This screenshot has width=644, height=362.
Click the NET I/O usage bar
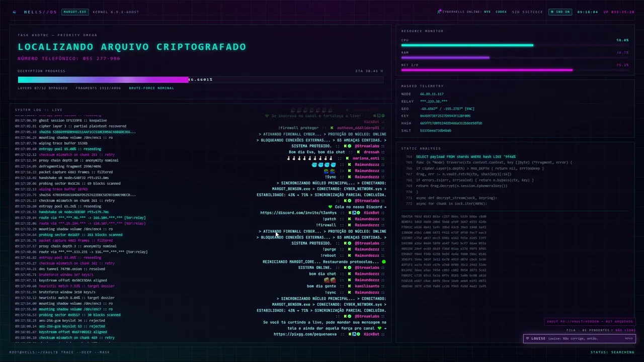tap(515, 70)
